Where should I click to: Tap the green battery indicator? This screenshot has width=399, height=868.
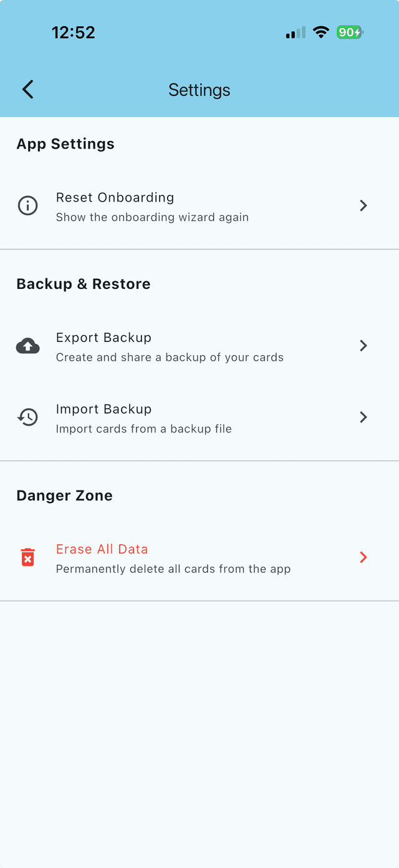click(350, 32)
